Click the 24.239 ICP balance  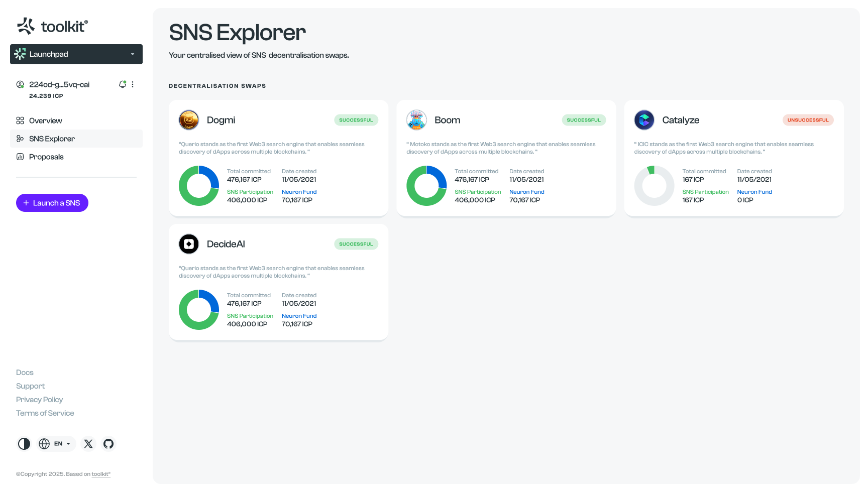(x=46, y=96)
